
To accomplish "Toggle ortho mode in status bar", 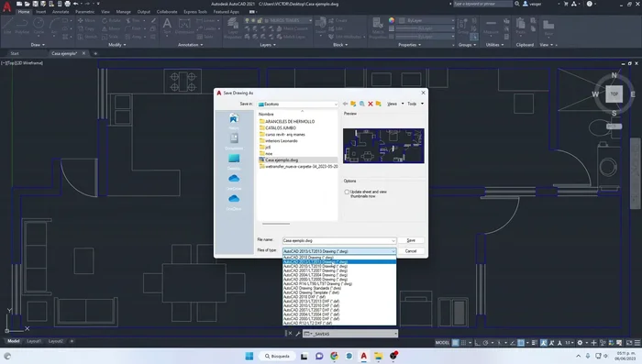I will tap(478, 343).
